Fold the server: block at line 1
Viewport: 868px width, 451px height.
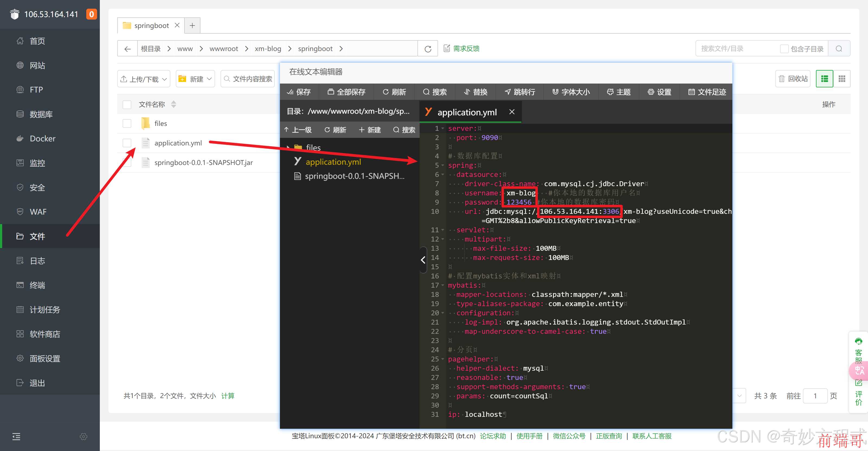[443, 128]
